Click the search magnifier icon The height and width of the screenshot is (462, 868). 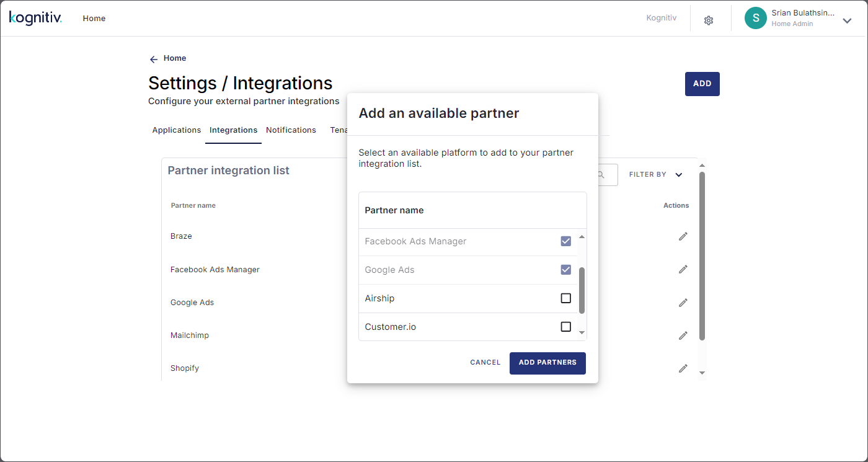[601, 175]
